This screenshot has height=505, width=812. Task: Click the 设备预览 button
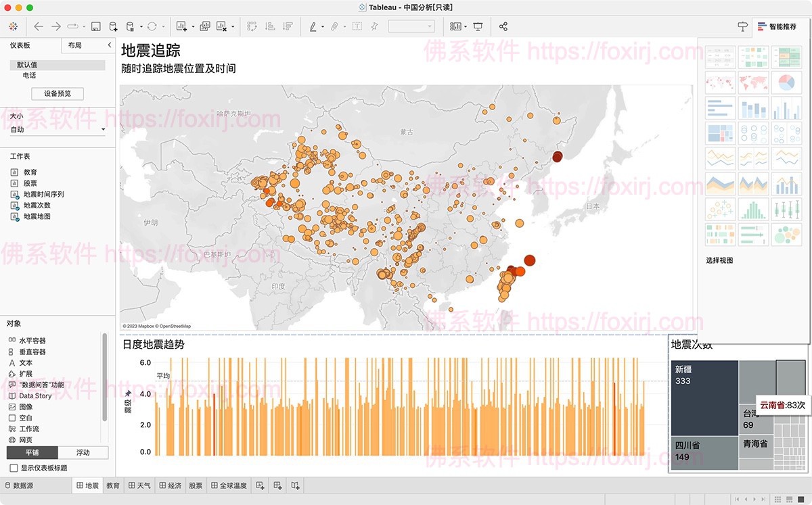pos(57,93)
